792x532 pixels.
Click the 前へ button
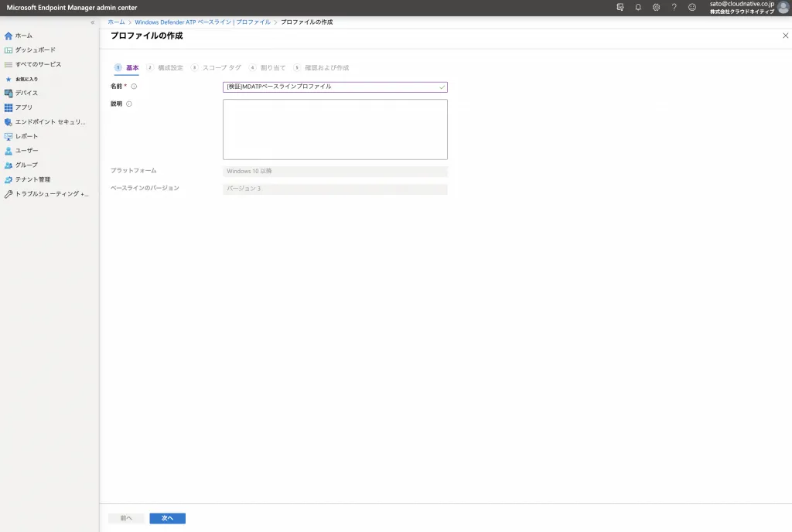126,518
